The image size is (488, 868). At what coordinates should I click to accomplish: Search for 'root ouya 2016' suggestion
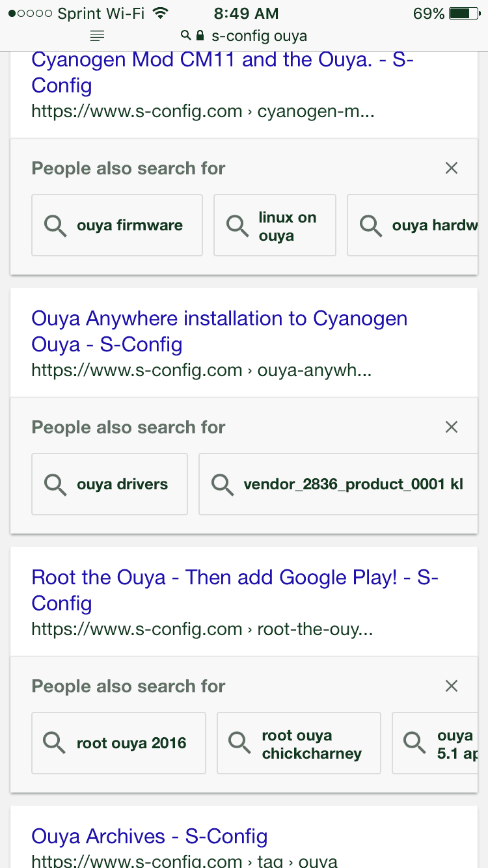click(x=118, y=743)
